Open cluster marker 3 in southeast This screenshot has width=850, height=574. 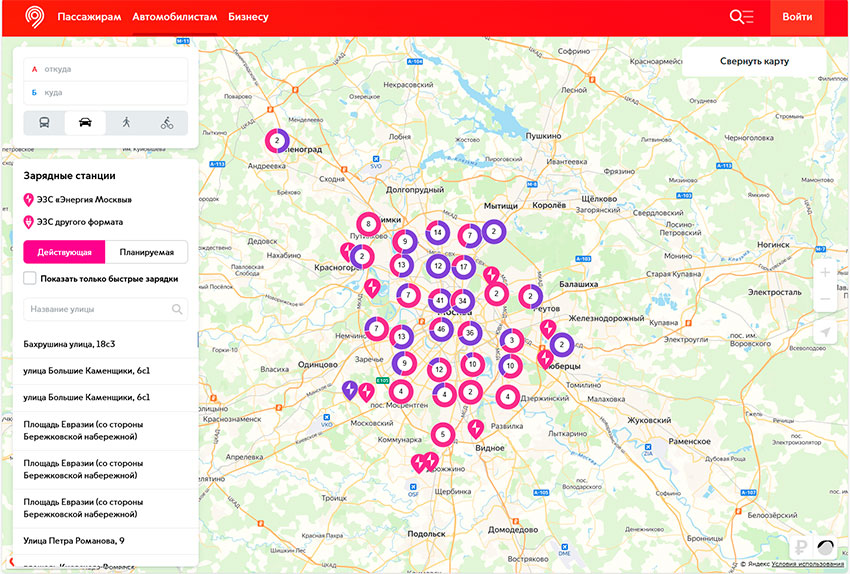511,340
